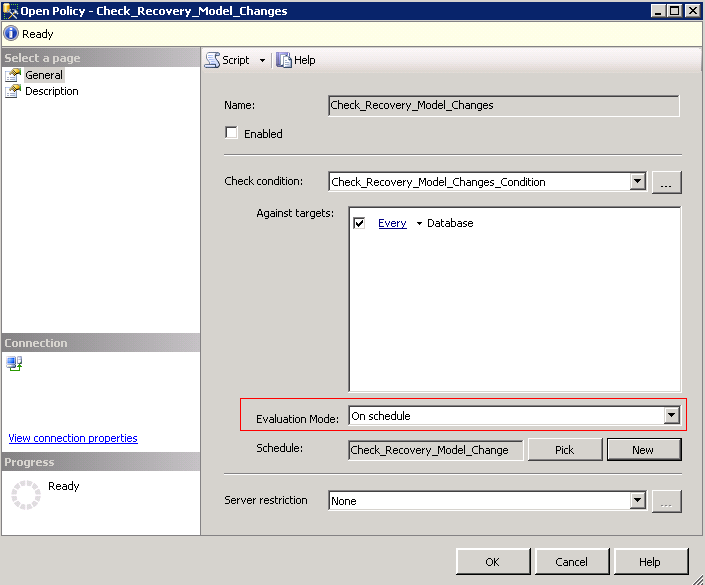
Task: Open View connection properties link
Action: pos(73,438)
